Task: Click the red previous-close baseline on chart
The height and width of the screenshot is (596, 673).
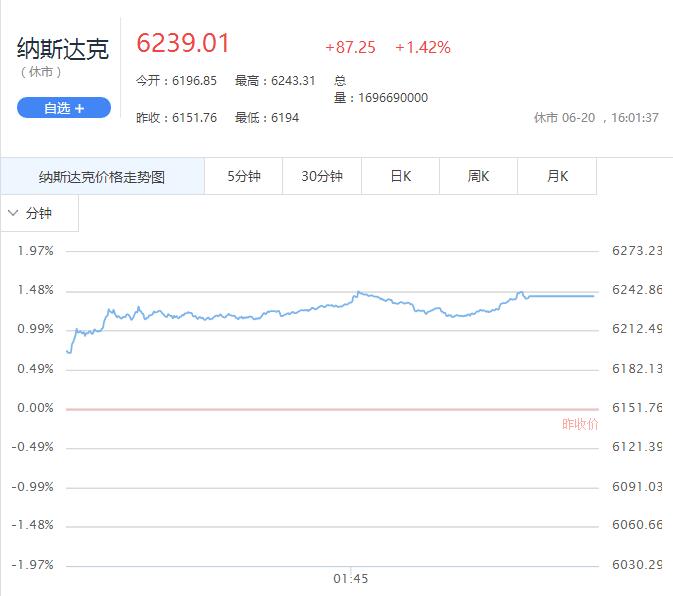Action: [x=332, y=409]
